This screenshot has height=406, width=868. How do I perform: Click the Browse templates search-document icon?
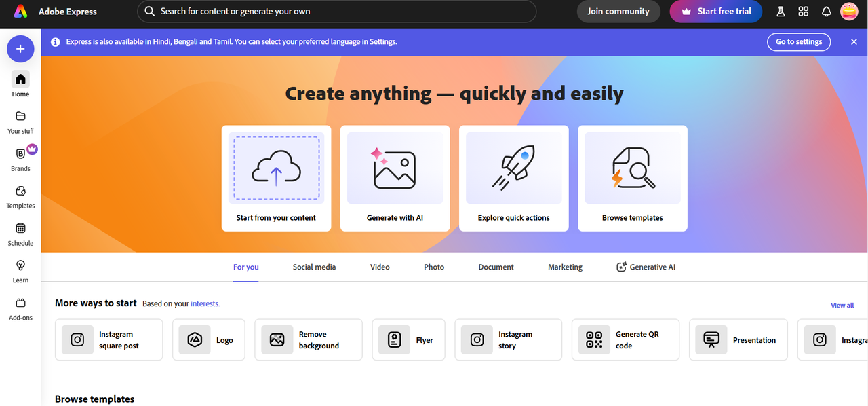(x=633, y=168)
